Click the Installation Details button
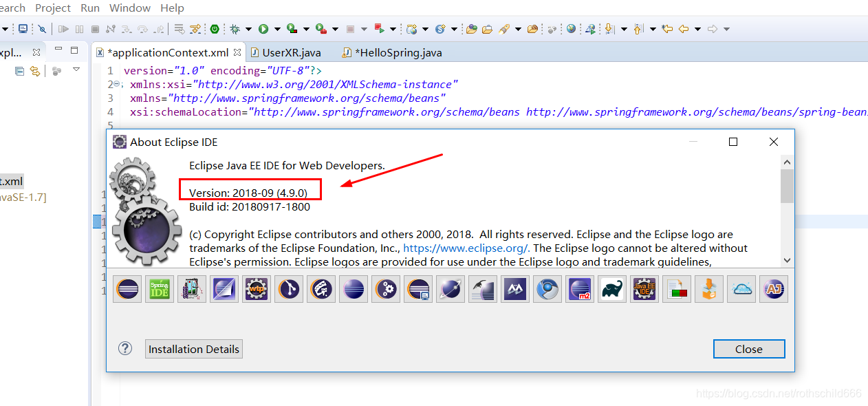 point(194,349)
